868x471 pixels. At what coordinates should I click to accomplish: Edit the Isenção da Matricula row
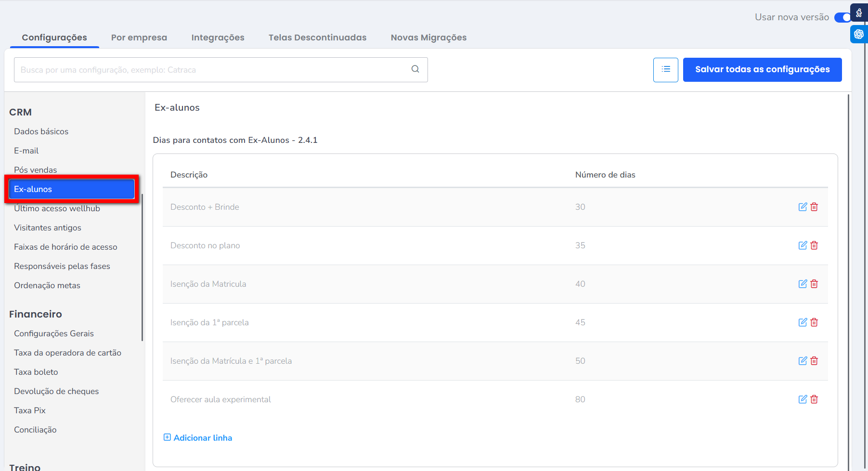[x=803, y=284]
